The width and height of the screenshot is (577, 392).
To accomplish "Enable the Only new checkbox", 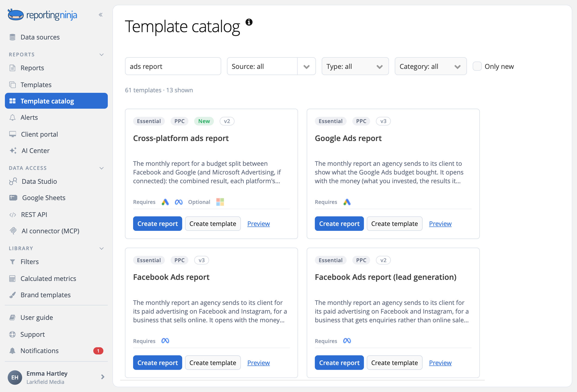I will tap(477, 66).
